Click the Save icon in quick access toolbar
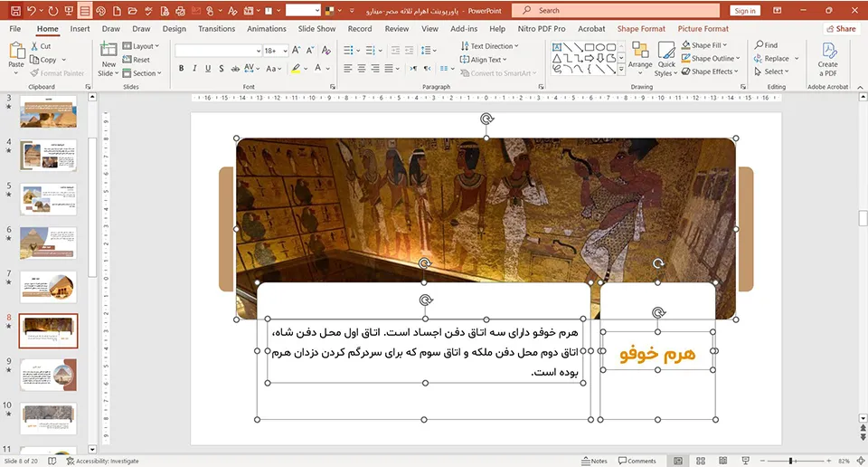This screenshot has height=467, width=868. coord(15,11)
